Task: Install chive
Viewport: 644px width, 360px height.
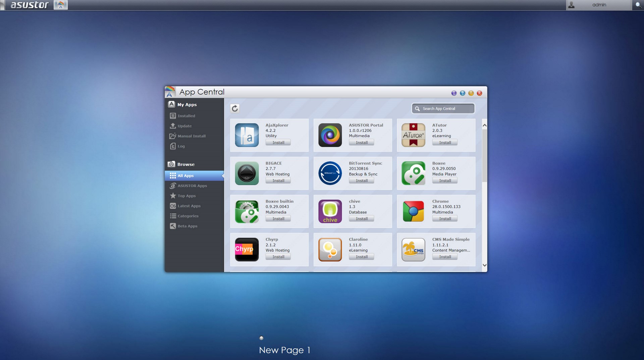Action: (362, 219)
